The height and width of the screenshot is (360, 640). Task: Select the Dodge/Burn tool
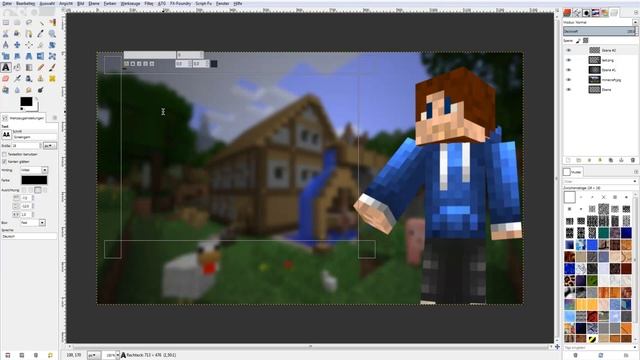tap(41, 90)
